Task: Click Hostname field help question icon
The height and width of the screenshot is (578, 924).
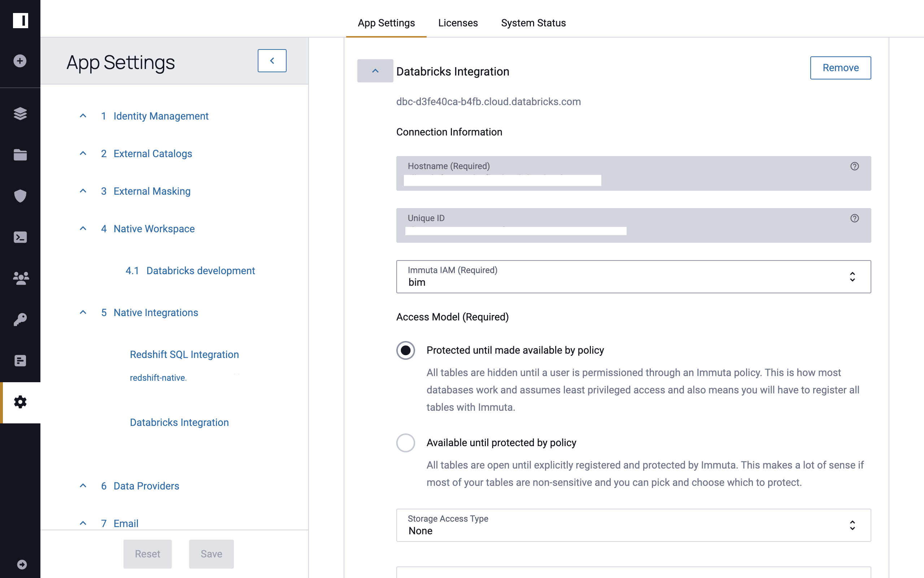Action: pyautogui.click(x=854, y=166)
